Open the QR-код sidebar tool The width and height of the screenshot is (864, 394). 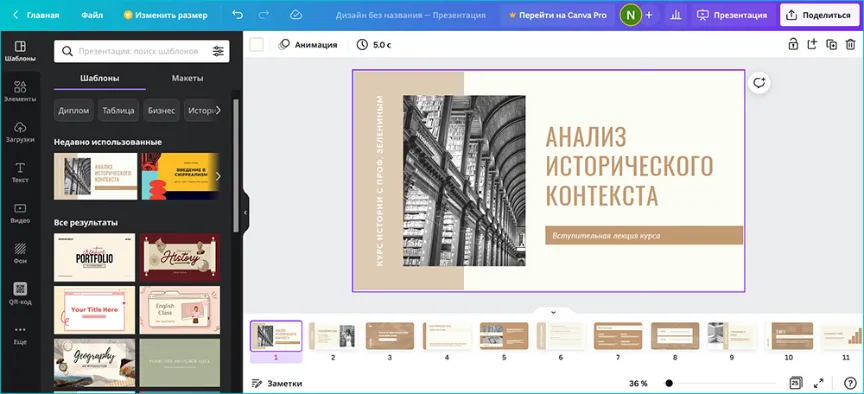[20, 294]
